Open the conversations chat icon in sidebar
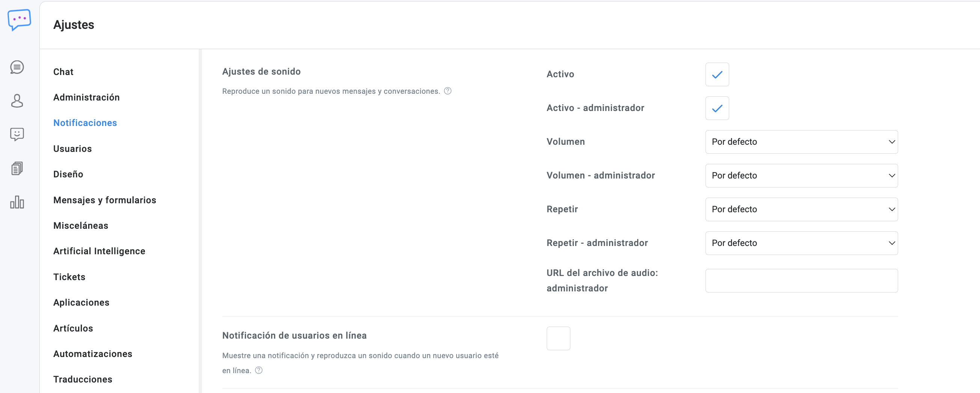Image resolution: width=980 pixels, height=393 pixels. [x=17, y=67]
